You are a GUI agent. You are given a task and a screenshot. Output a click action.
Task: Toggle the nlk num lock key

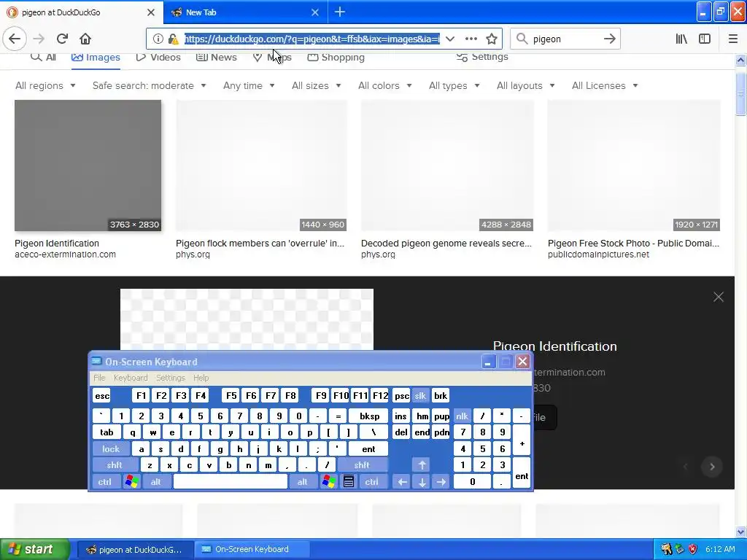(x=462, y=416)
